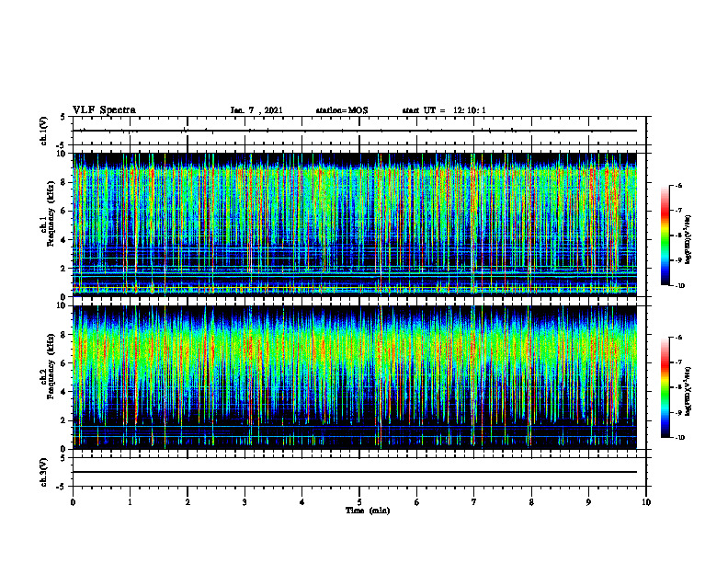Click the Time (min) axis label
Screen dimensions: 728x563
click(x=368, y=511)
